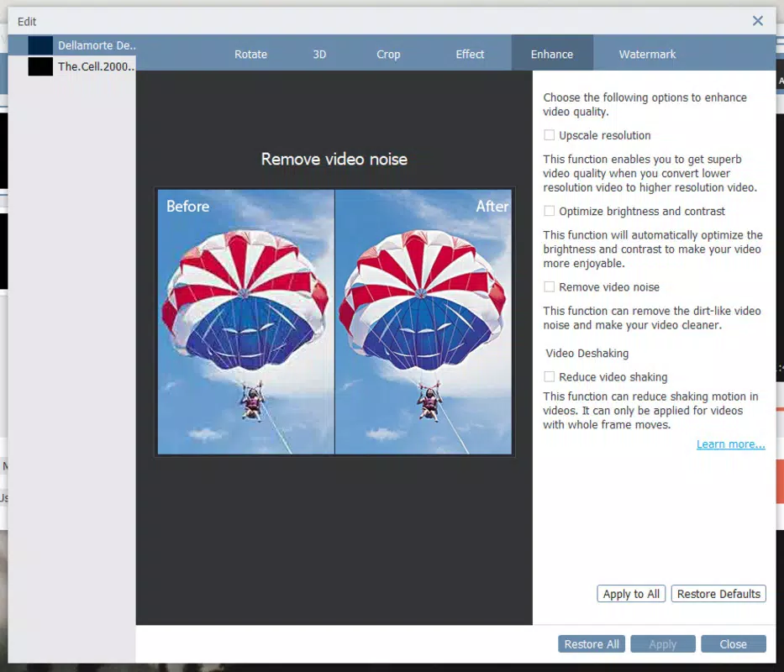Select the Enhance tab
784x672 pixels.
pyautogui.click(x=552, y=54)
